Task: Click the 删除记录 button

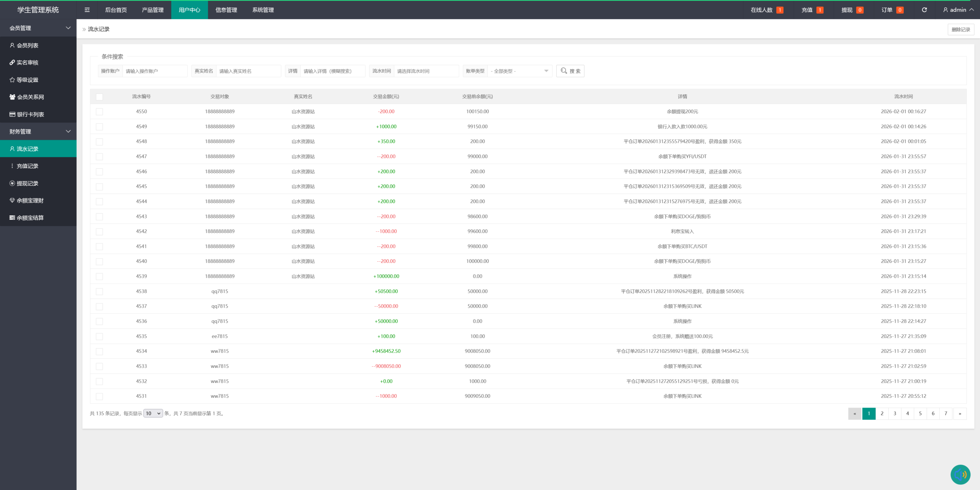Action: [x=960, y=29]
